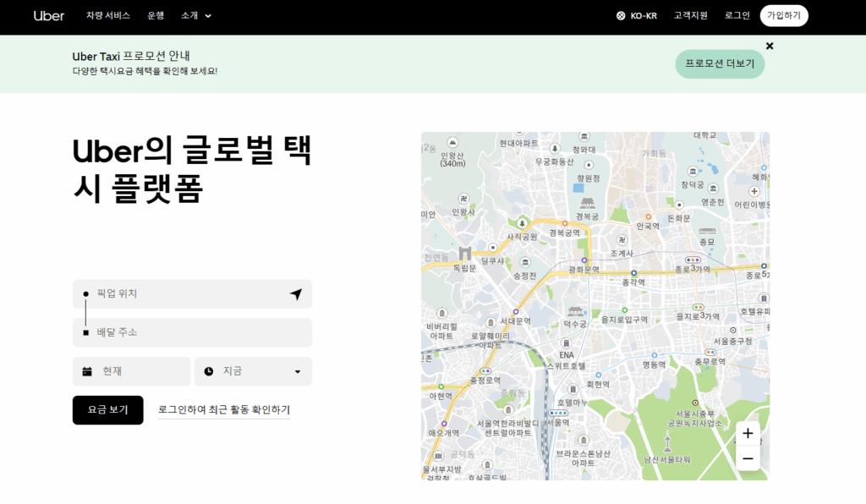866x504 pixels.
Task: Click the Uber Taxi 프로모션 안내 heading
Action: (x=131, y=57)
